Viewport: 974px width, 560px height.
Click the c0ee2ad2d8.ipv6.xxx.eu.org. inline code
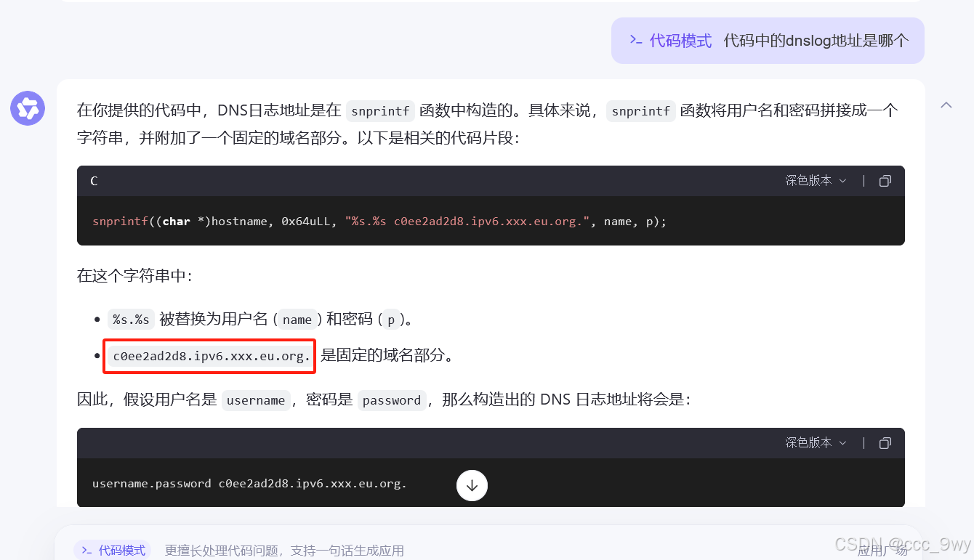point(212,356)
